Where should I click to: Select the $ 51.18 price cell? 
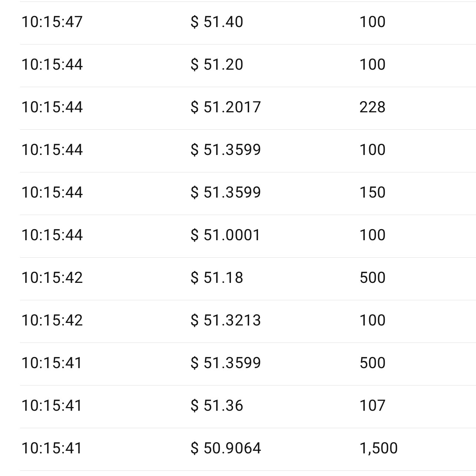click(217, 278)
